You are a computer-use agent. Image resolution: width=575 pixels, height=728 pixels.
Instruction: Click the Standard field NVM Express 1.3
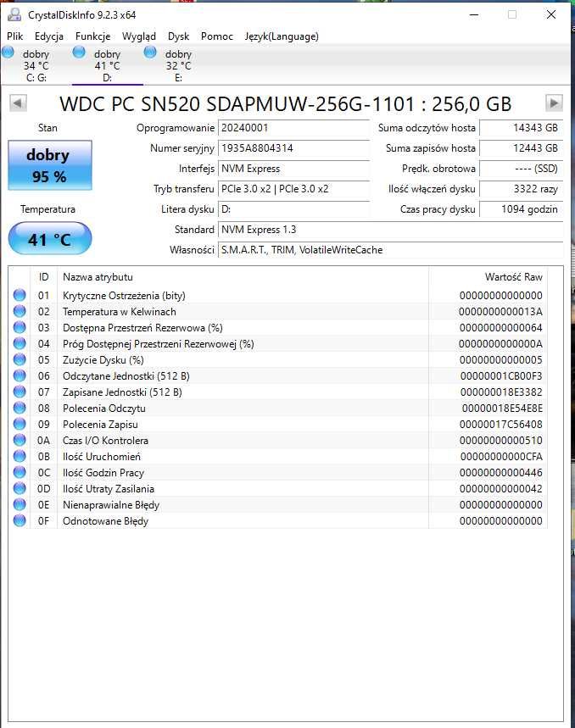click(391, 230)
